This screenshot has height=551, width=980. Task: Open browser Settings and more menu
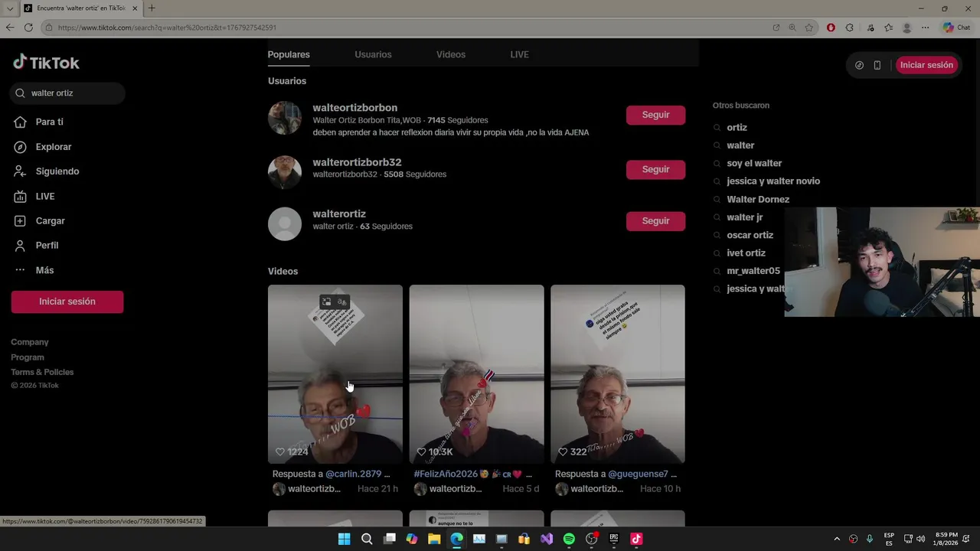[925, 28]
